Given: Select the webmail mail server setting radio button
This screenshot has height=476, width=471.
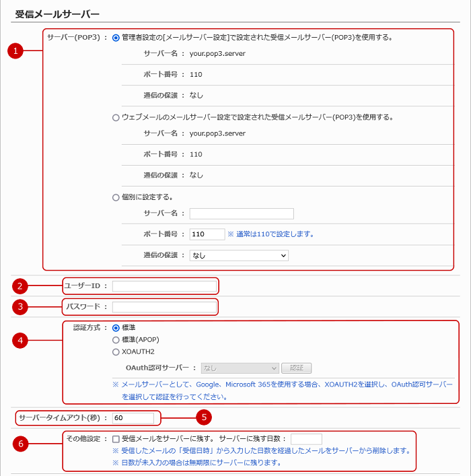Looking at the screenshot, I should [116, 117].
